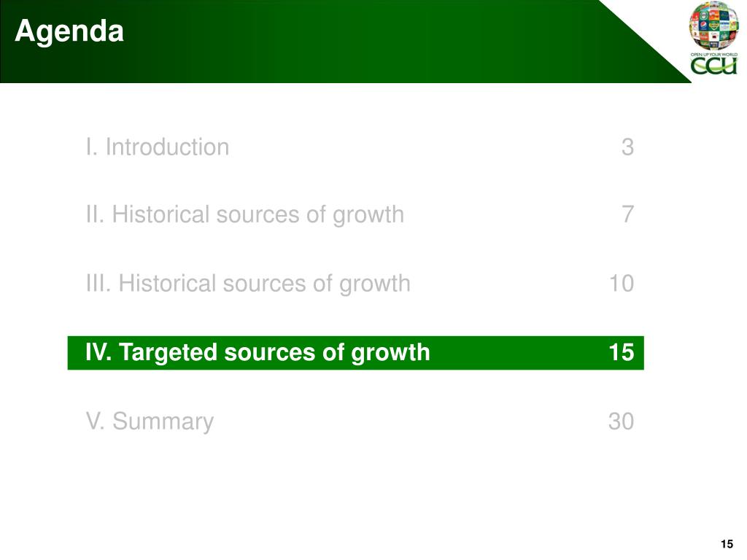Select the Agenda slide title
Viewport: 747px width, 560px height.
coord(69,31)
